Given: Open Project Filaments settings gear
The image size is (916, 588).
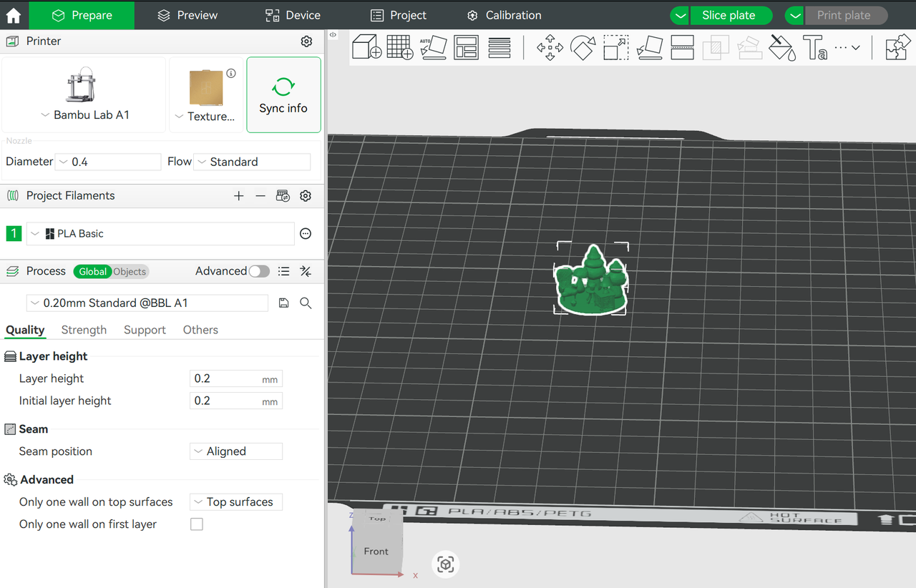Looking at the screenshot, I should click(306, 196).
